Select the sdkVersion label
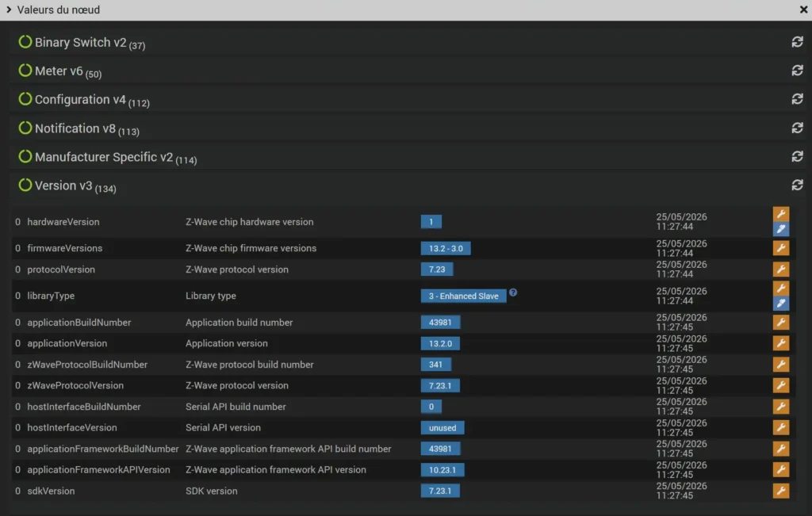This screenshot has width=812, height=516. tap(51, 491)
